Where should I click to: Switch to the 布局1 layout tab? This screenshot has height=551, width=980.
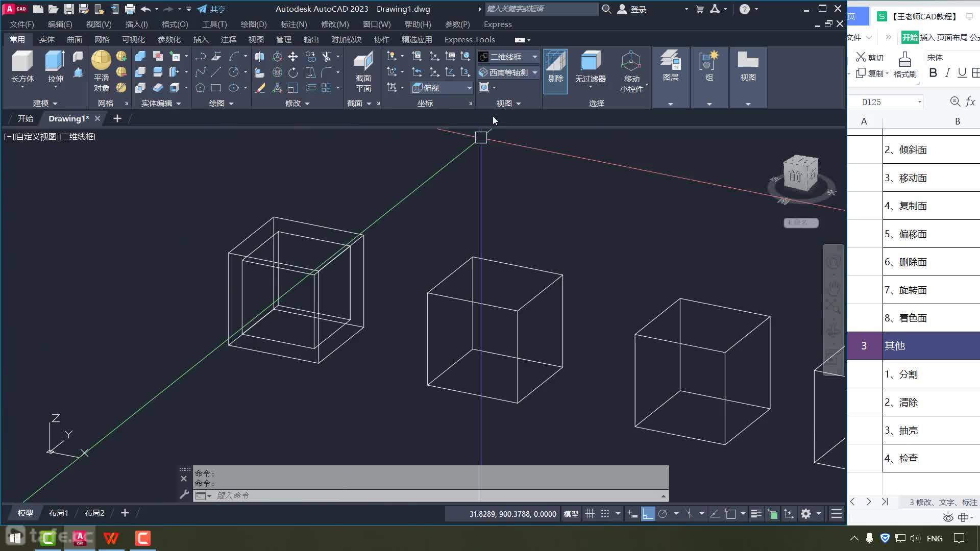58,513
